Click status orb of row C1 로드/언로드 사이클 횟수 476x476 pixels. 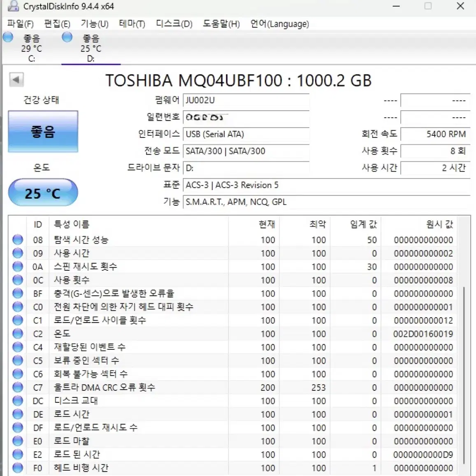[18, 320]
